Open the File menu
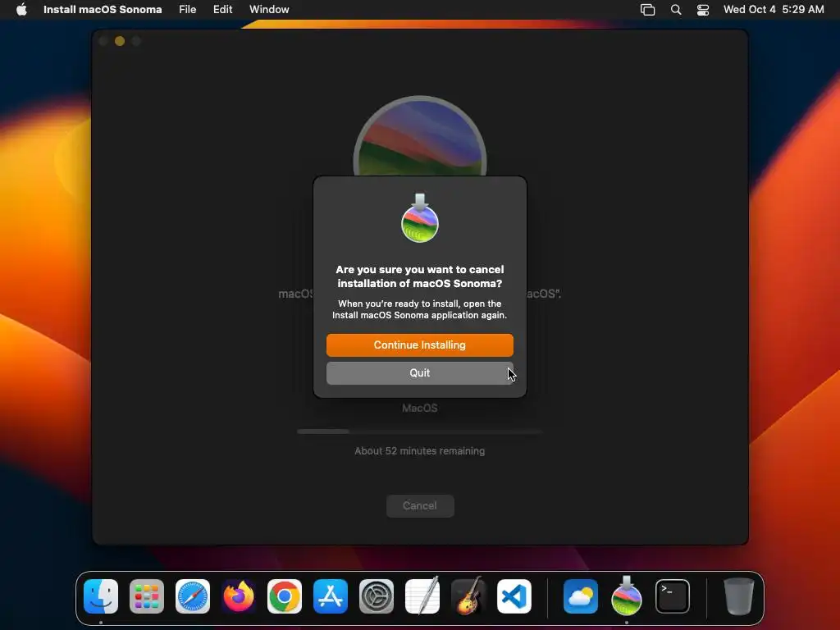The height and width of the screenshot is (630, 840). [x=188, y=9]
